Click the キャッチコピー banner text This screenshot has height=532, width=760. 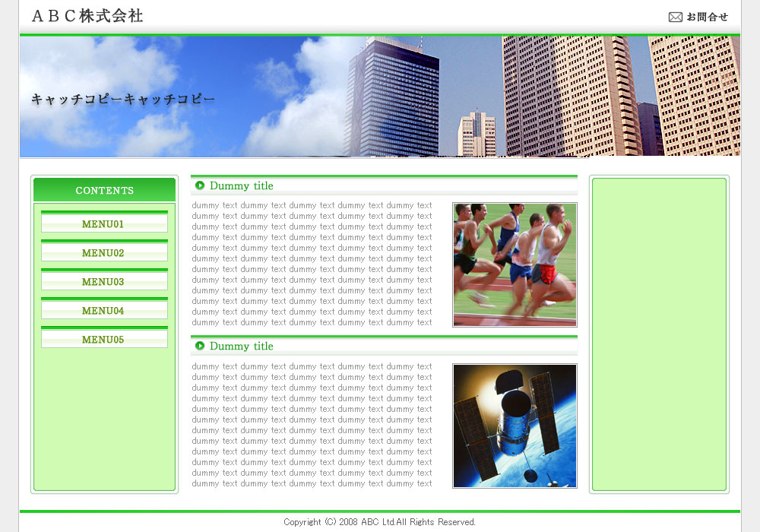tap(123, 100)
